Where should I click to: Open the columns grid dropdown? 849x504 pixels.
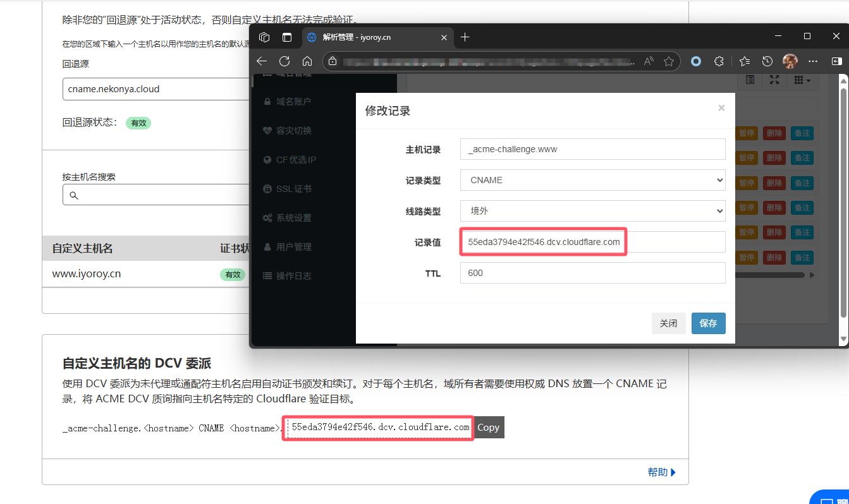pos(802,80)
